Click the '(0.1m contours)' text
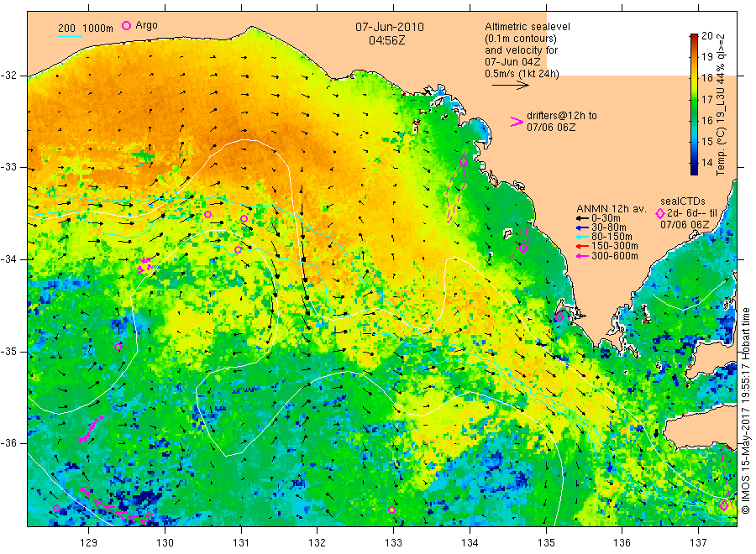Screen dimensions: 756x554 tap(521, 39)
